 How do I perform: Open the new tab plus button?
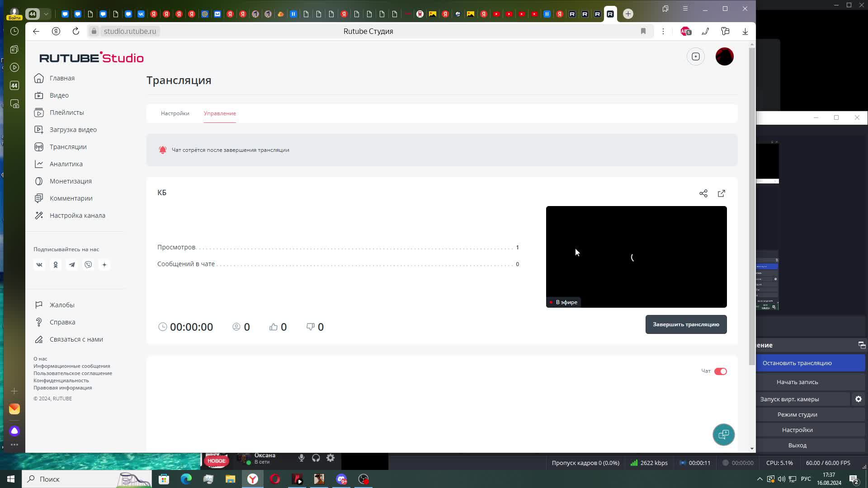click(628, 14)
